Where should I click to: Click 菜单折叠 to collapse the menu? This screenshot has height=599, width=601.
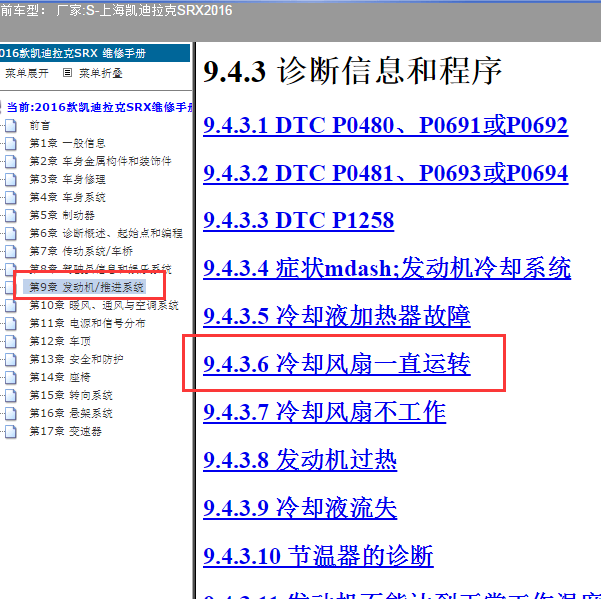(100, 73)
